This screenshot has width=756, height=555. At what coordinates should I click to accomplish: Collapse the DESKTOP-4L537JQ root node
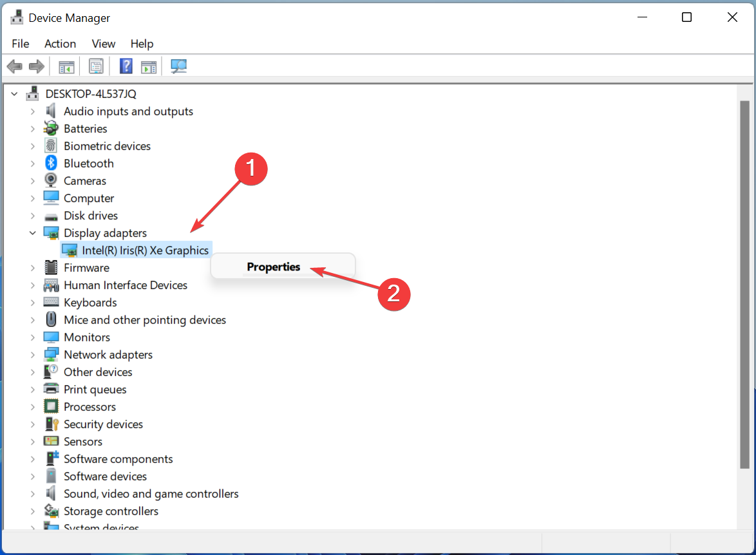[14, 94]
